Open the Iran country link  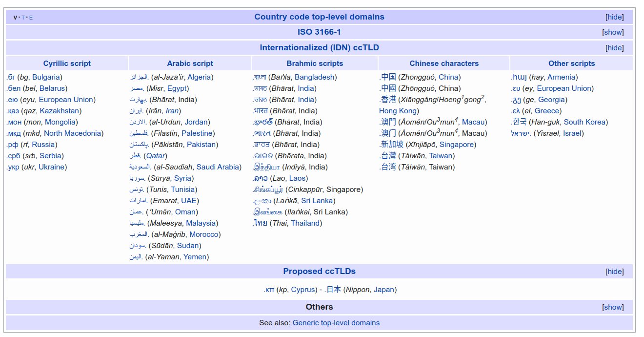172,111
